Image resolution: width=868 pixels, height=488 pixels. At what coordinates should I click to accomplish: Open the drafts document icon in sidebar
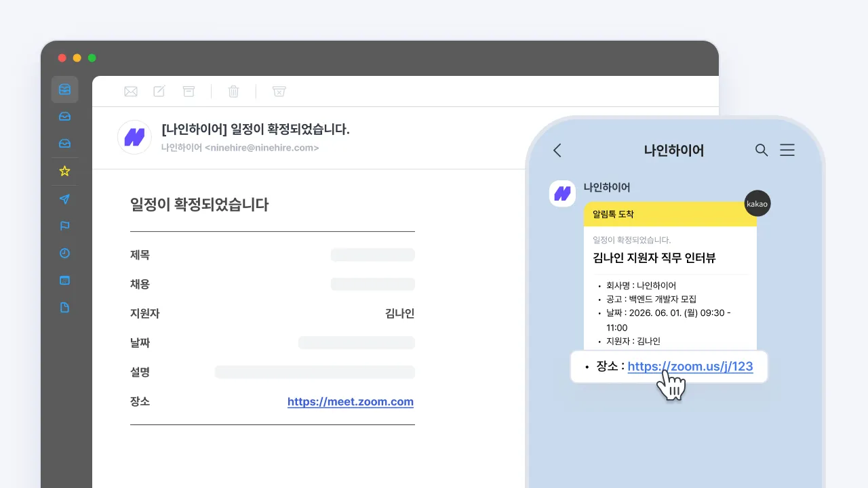[64, 307]
